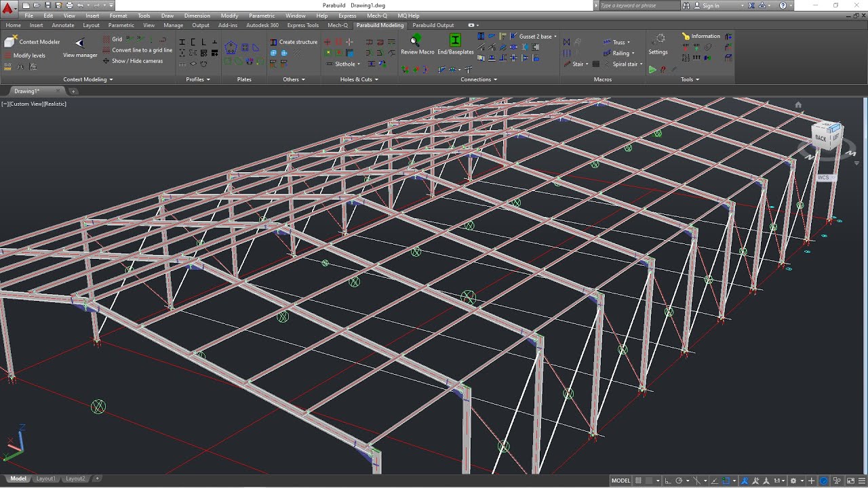The width and height of the screenshot is (868, 488).
Task: Click the BACK face of ViewCube
Action: [821, 138]
